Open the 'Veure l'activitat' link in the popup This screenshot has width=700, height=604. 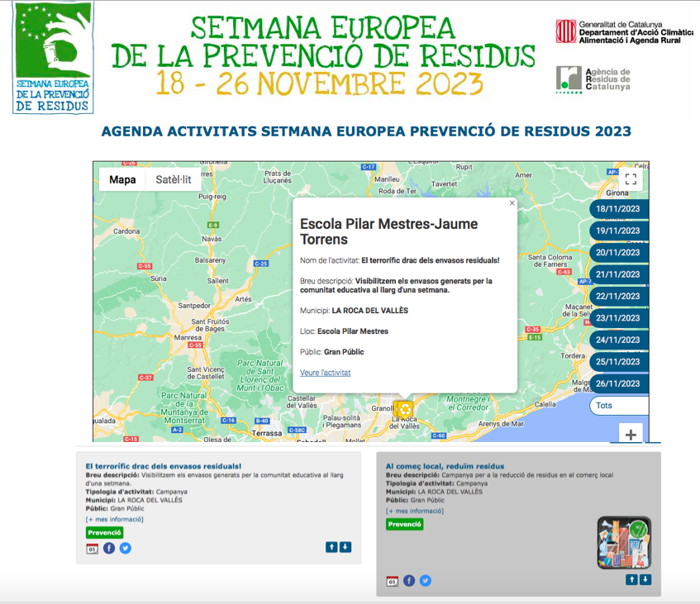[x=325, y=373]
